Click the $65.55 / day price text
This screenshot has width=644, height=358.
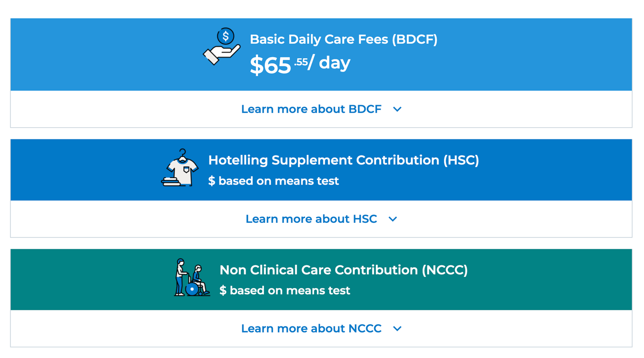coord(300,64)
